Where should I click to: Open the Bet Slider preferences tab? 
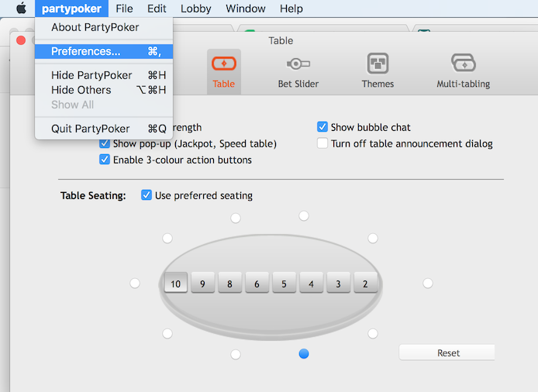[298, 71]
